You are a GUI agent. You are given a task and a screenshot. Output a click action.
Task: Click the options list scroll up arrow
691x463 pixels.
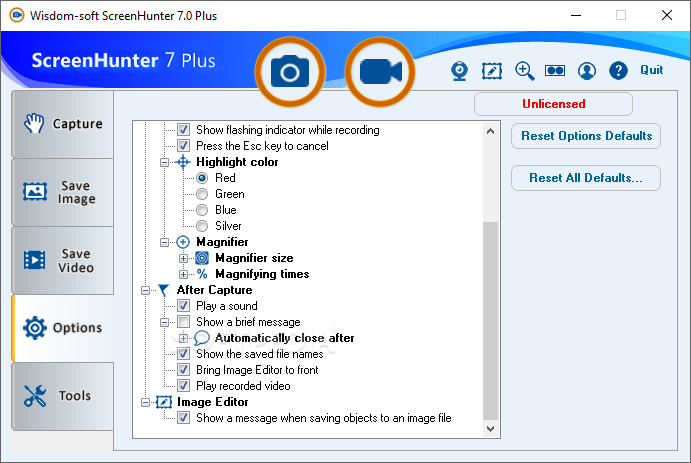click(490, 131)
